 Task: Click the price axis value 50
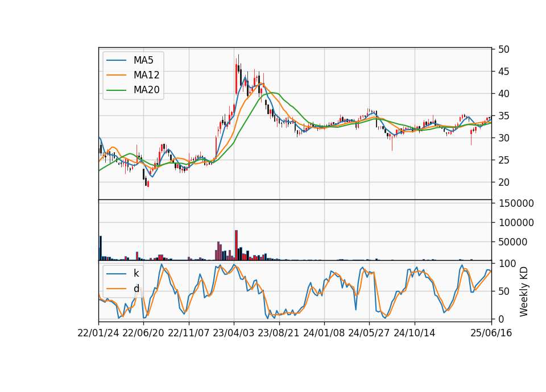504,49
